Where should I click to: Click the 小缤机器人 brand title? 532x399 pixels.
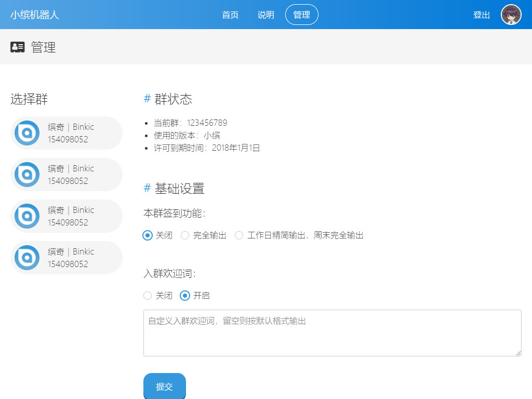click(x=35, y=15)
